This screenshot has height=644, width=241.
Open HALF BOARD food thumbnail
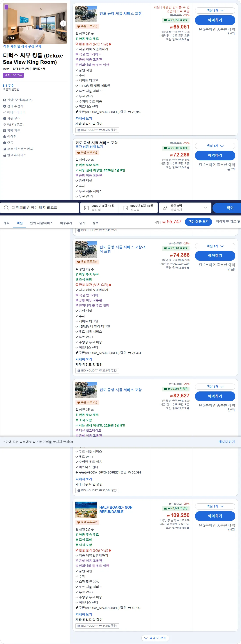tap(86, 510)
